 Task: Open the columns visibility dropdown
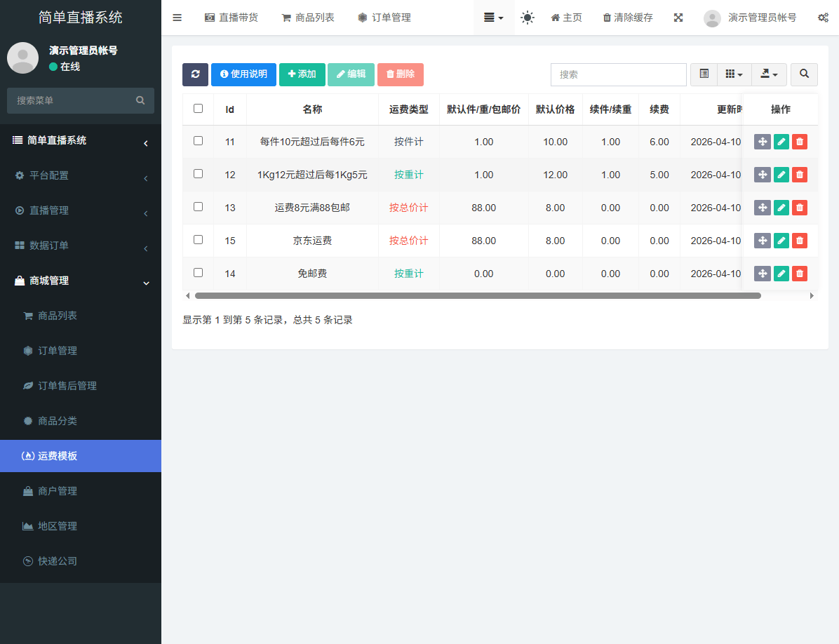[x=734, y=74]
